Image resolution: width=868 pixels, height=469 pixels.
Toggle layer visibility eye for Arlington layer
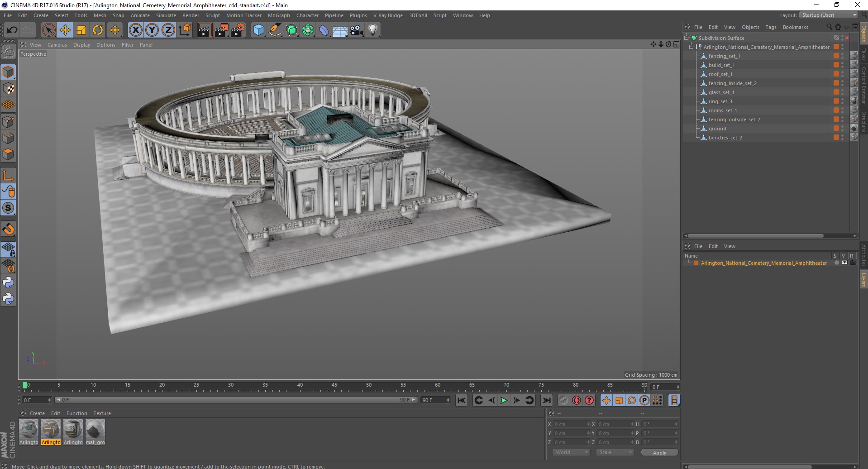844,263
